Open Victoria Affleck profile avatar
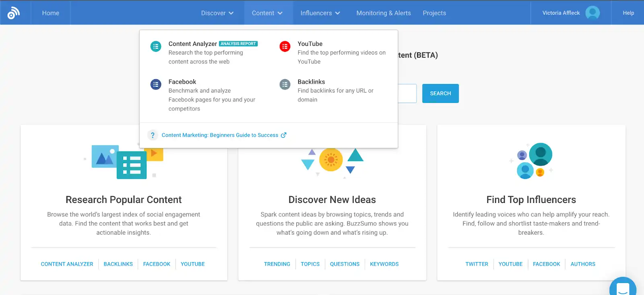This screenshot has height=295, width=644. tap(592, 13)
